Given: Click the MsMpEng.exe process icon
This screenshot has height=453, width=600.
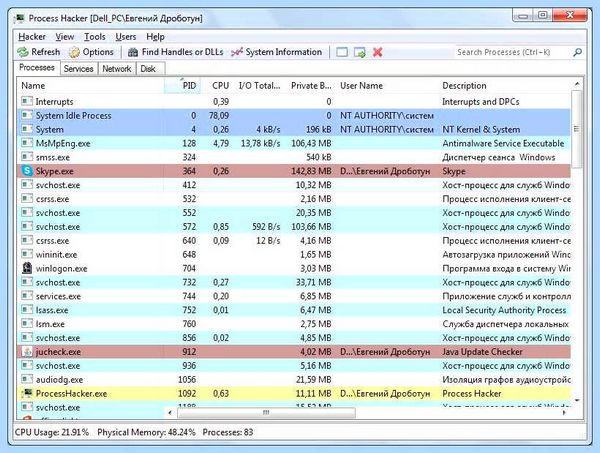Looking at the screenshot, I should (x=27, y=143).
